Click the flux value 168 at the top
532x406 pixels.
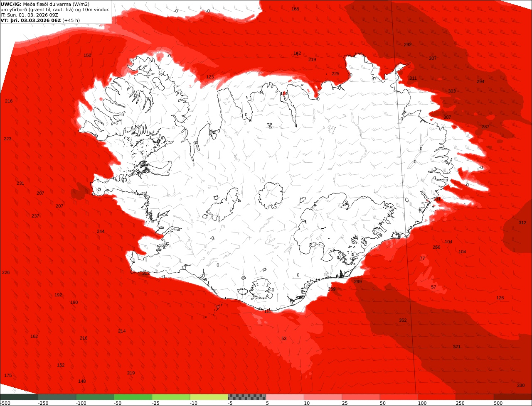click(295, 9)
